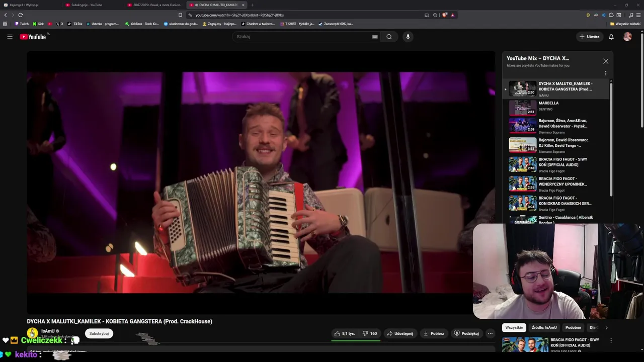Image resolution: width=644 pixels, height=362 pixels.
Task: Dislike the video with thumbs down
Action: click(x=370, y=333)
